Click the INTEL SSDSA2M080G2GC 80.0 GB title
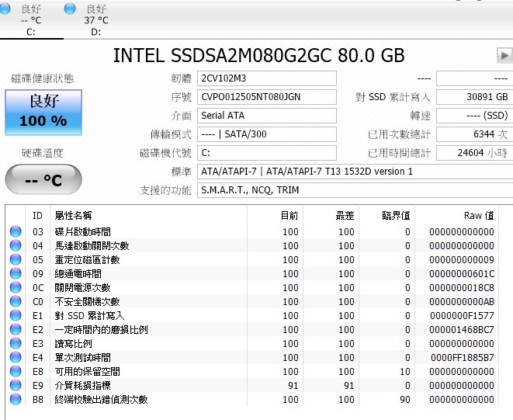This screenshot has height=420, width=513. tap(258, 55)
